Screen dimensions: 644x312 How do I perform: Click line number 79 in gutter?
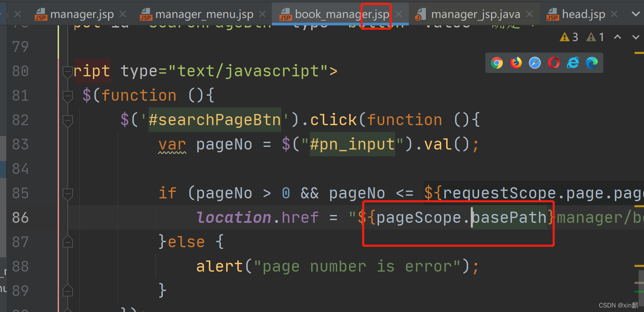point(20,47)
